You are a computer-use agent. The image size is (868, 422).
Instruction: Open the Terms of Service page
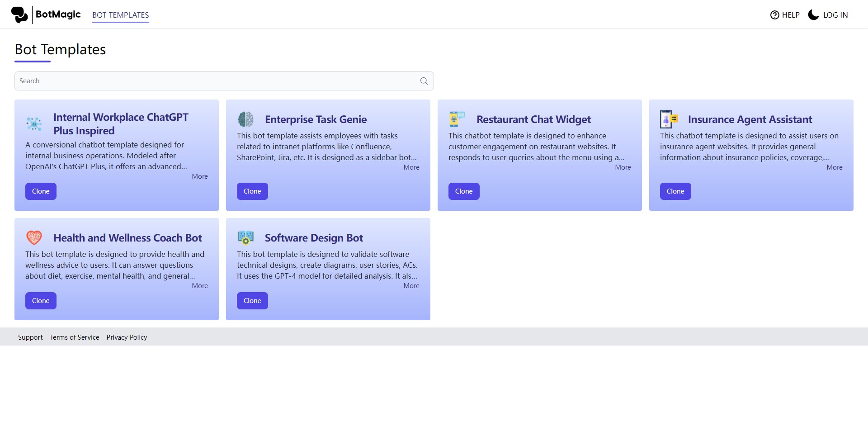coord(74,337)
